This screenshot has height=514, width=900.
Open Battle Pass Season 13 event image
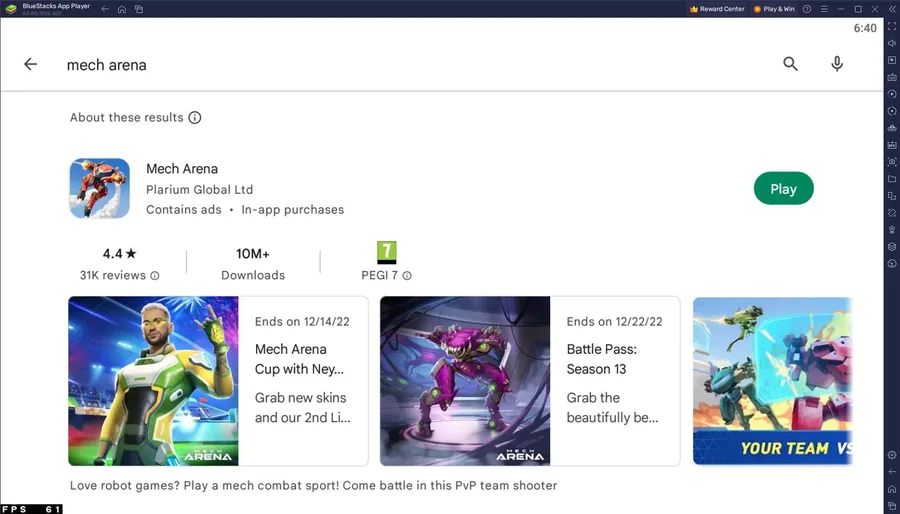point(465,381)
